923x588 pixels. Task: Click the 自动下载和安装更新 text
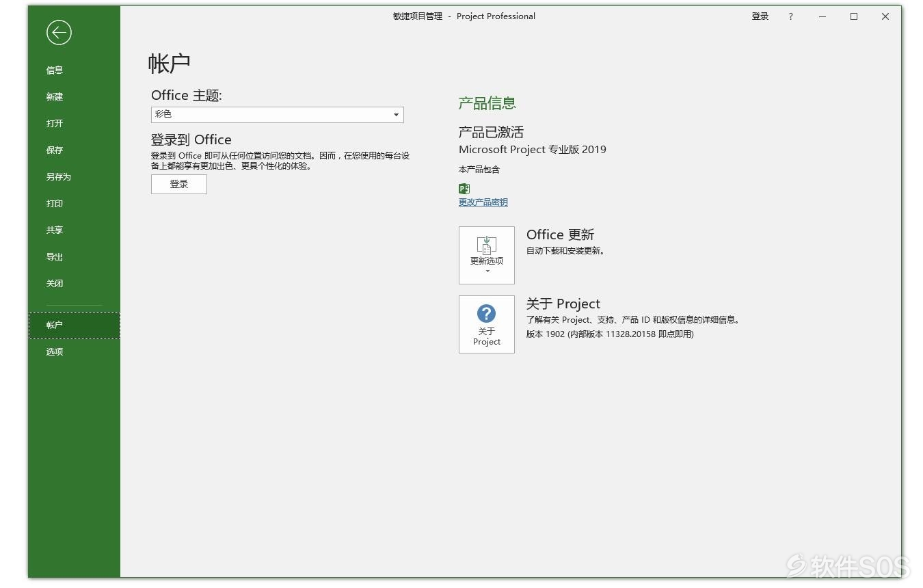coord(565,251)
